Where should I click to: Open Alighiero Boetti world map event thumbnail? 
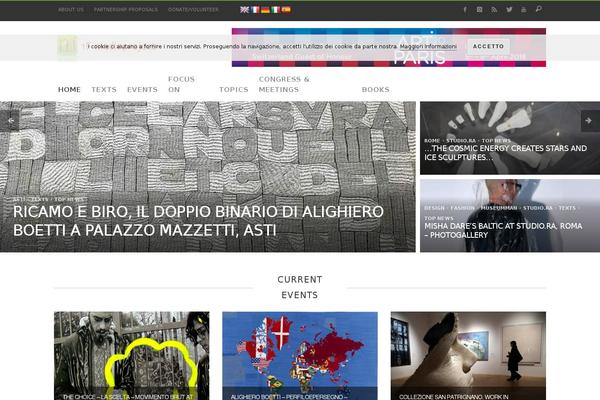300,356
